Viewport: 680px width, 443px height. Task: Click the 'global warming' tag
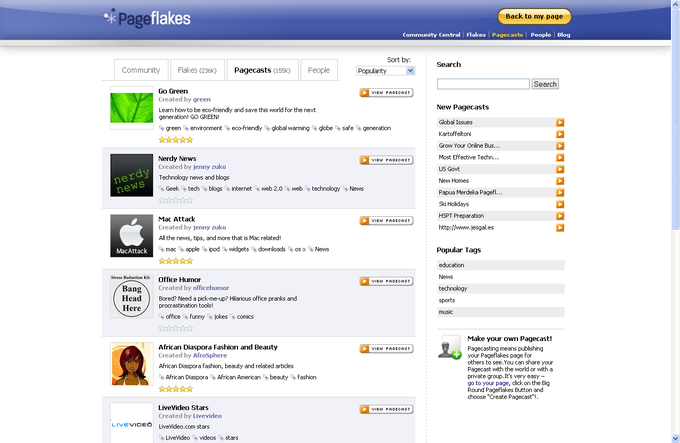click(291, 128)
